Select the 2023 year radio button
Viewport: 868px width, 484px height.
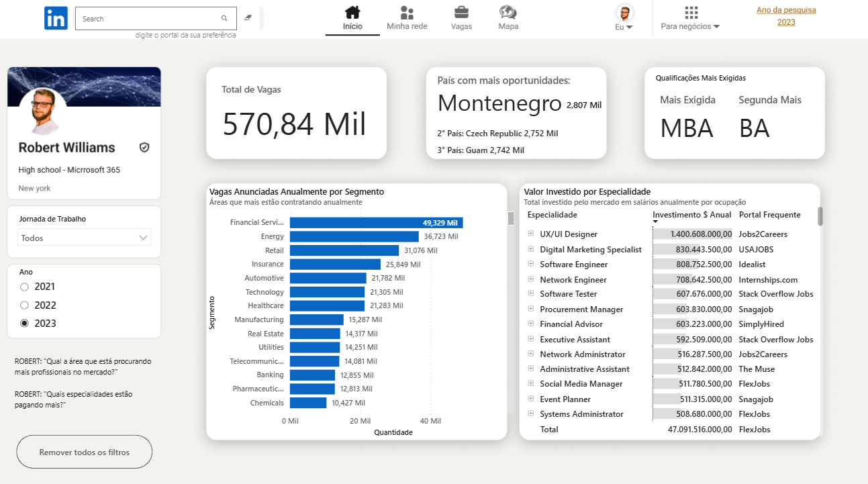pos(25,323)
